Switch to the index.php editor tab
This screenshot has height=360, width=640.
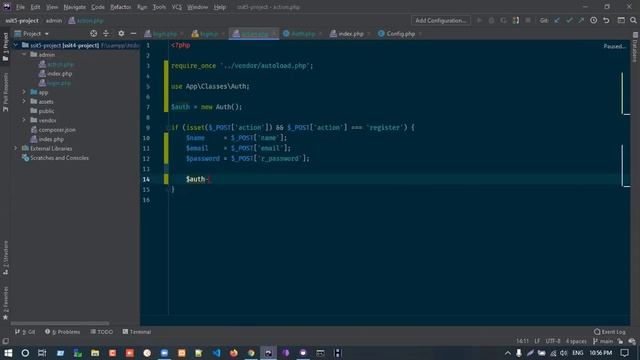(350, 33)
